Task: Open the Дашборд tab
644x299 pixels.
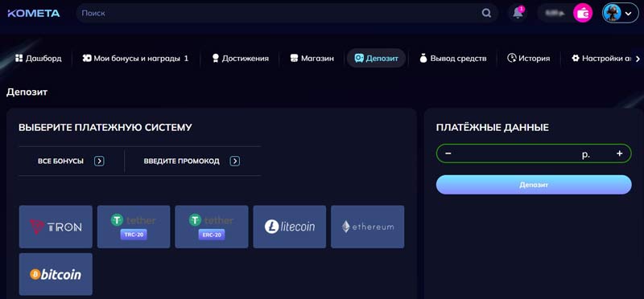Action: (38, 58)
